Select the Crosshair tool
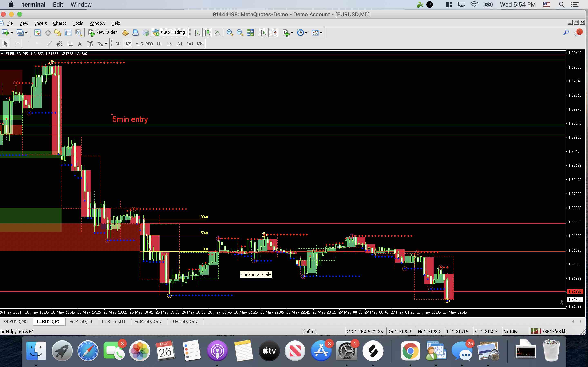This screenshot has height=367, width=588. [x=16, y=44]
